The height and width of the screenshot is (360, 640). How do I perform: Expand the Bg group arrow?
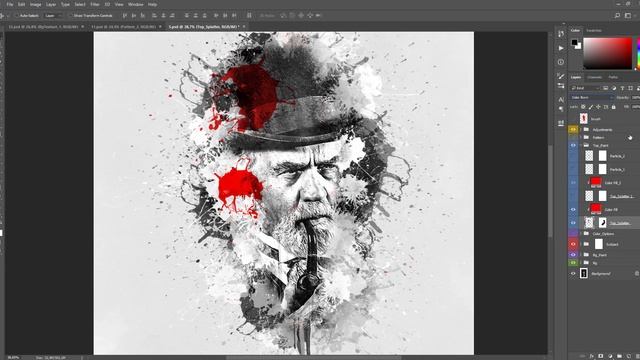pyautogui.click(x=581, y=263)
